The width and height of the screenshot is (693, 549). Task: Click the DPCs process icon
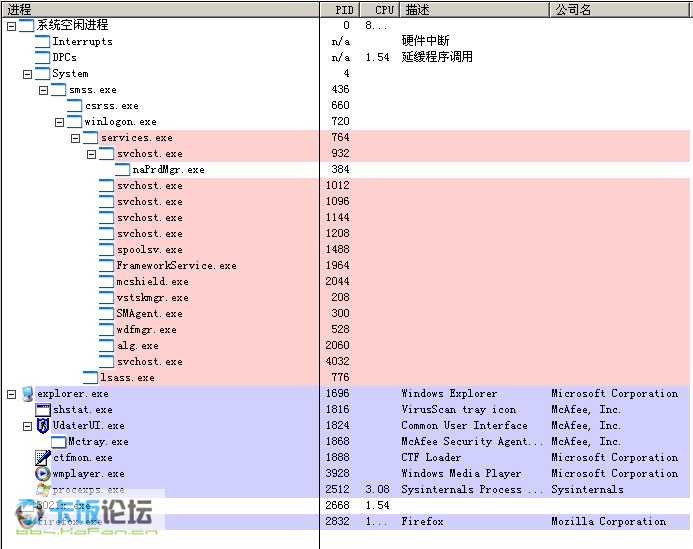pos(42,57)
